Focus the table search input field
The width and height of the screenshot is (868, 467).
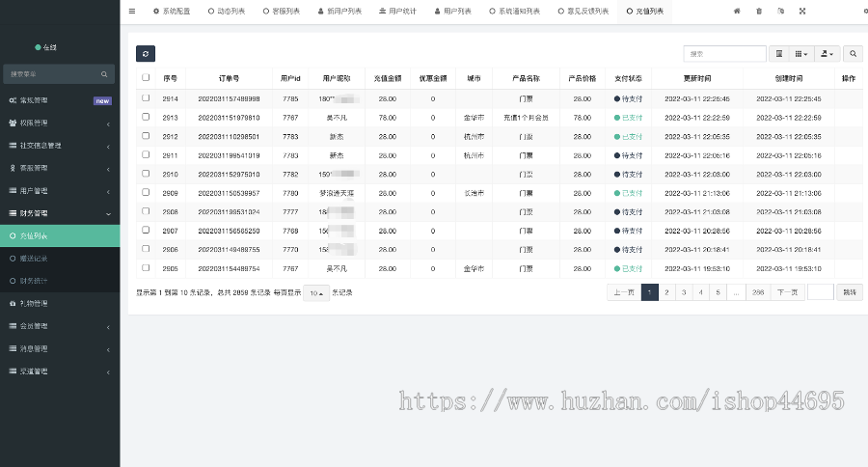click(x=724, y=54)
